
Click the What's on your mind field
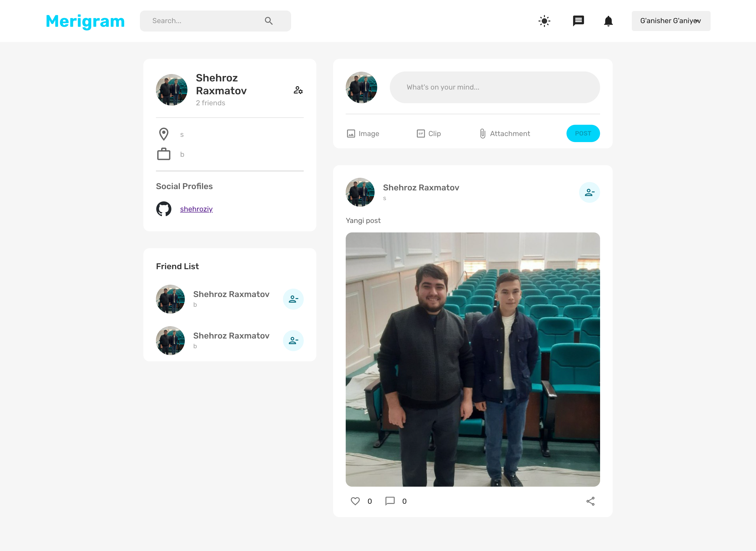(495, 87)
